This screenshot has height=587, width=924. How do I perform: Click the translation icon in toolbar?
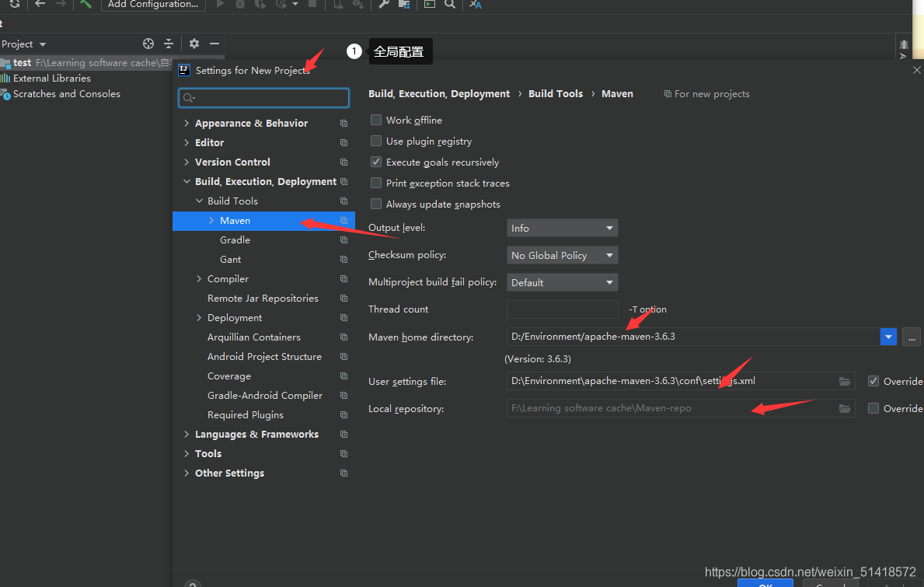point(476,5)
